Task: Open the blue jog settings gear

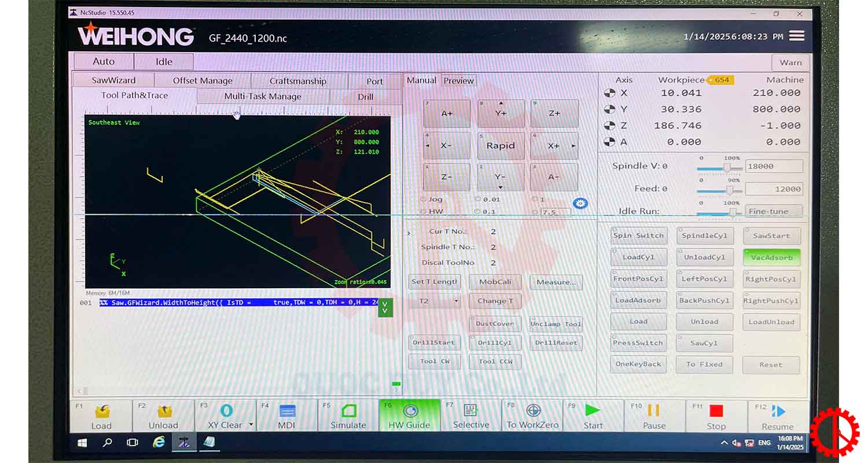Action: click(580, 203)
